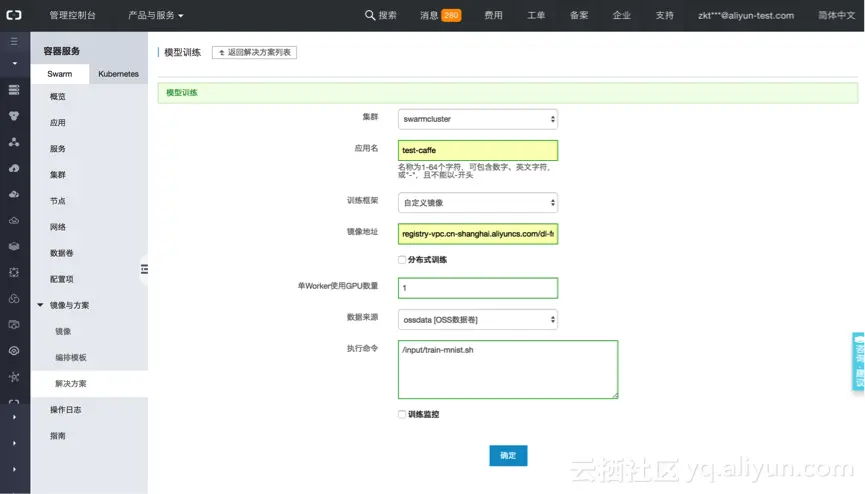Click the dashed-square chip icon in left rail
The image size is (865, 494).
[x=14, y=272]
